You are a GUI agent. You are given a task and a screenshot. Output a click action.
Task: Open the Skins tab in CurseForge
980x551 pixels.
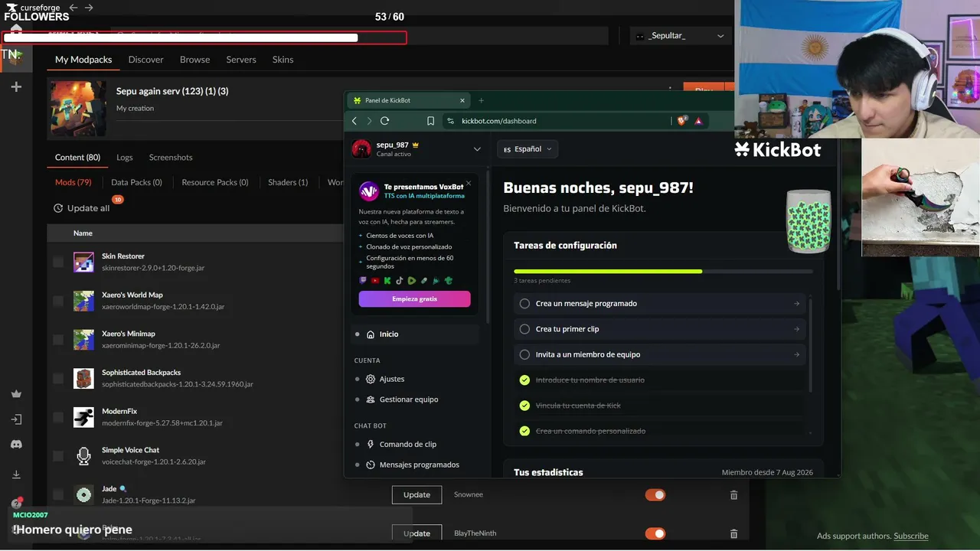pos(283,60)
